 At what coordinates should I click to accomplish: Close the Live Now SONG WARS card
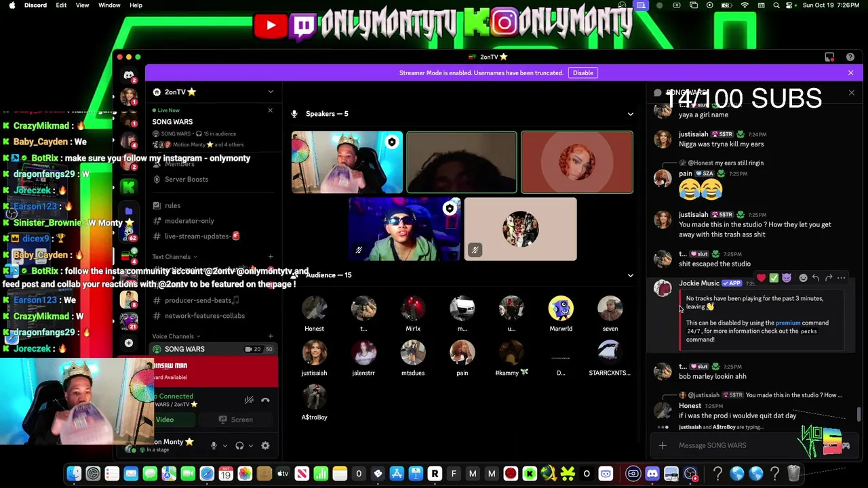pyautogui.click(x=270, y=110)
